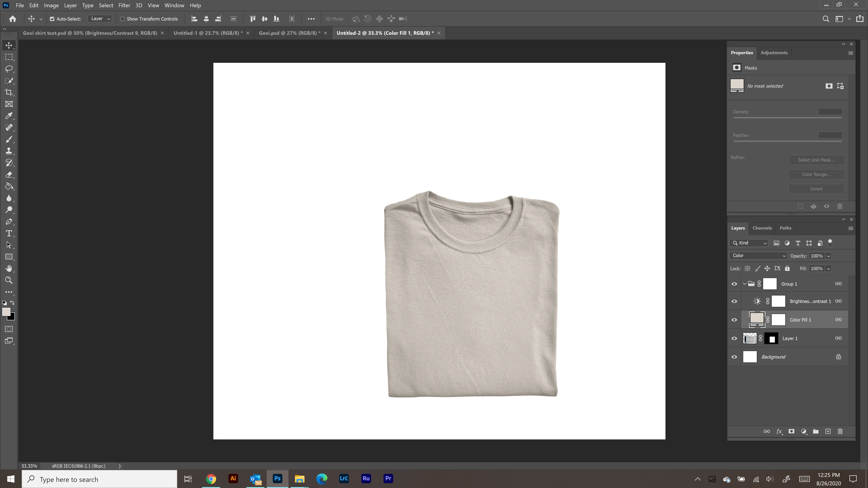The image size is (868, 488).
Task: Click the create new layer icon
Action: (828, 432)
